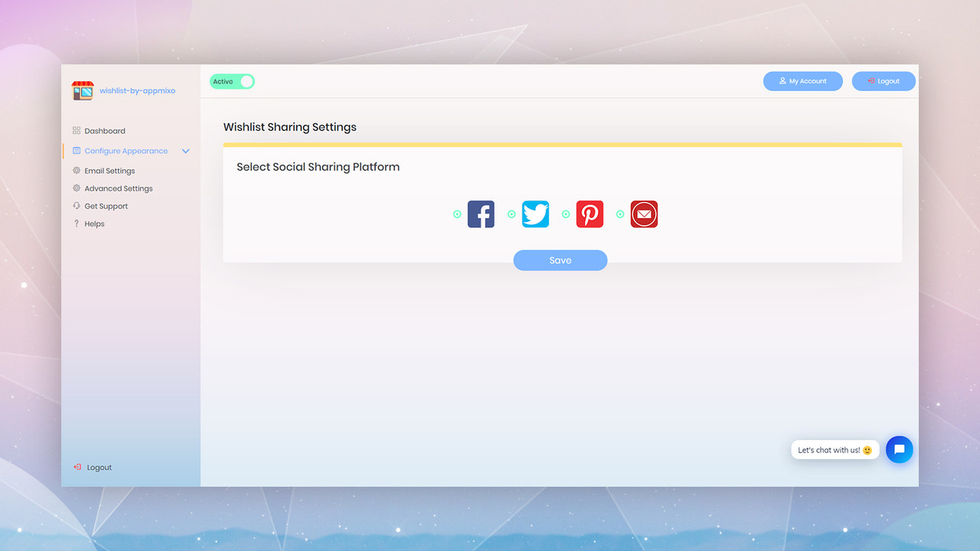980x551 pixels.
Task: Select the radio button next to Pinterest
Action: [x=566, y=214]
